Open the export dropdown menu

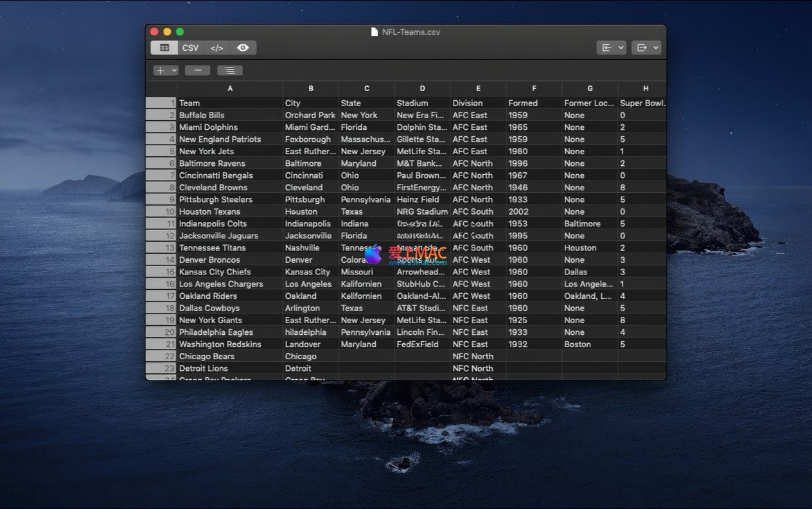pyautogui.click(x=646, y=48)
